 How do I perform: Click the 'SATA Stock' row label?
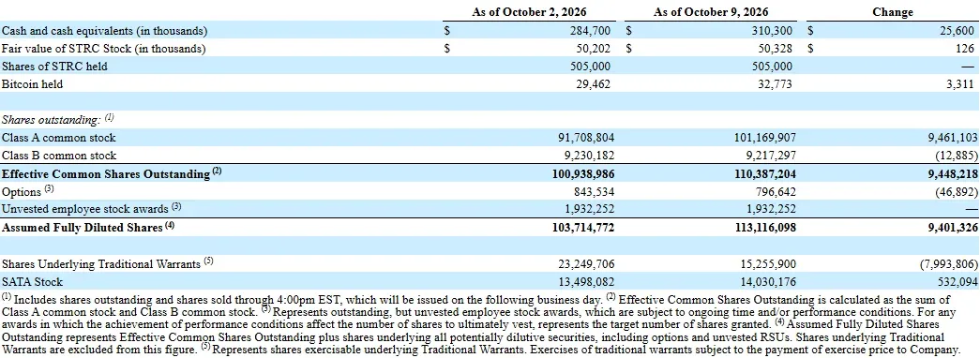32,282
